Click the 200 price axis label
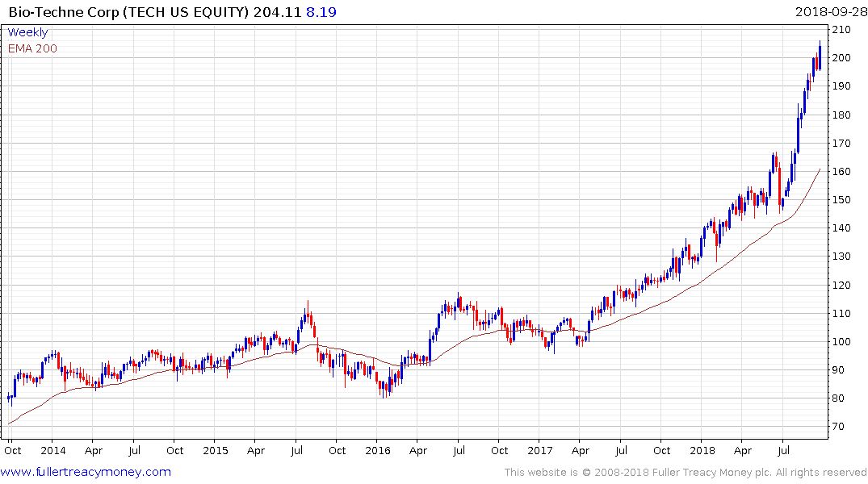 pos(841,57)
